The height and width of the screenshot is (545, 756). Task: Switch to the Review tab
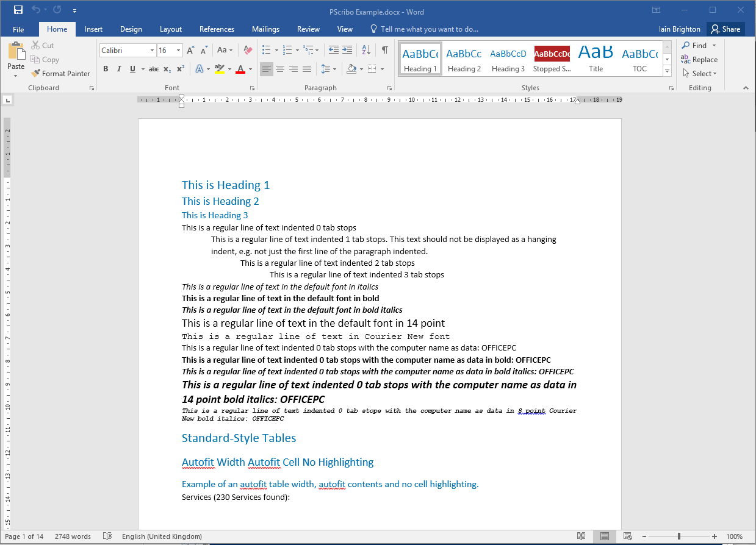[308, 29]
